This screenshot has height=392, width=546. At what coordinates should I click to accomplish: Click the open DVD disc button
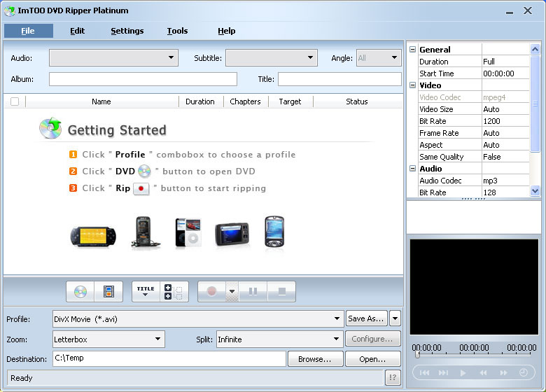click(80, 291)
